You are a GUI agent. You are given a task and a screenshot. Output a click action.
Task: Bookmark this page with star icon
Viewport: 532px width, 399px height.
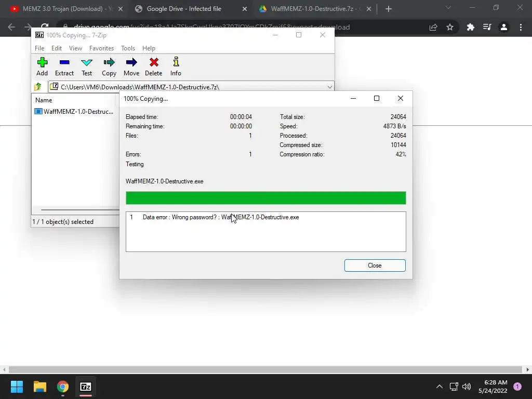pyautogui.click(x=450, y=27)
